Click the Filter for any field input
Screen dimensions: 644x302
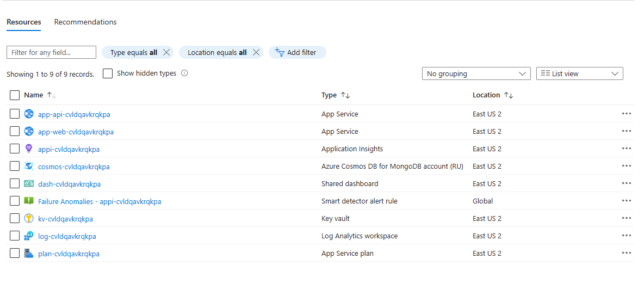click(51, 52)
